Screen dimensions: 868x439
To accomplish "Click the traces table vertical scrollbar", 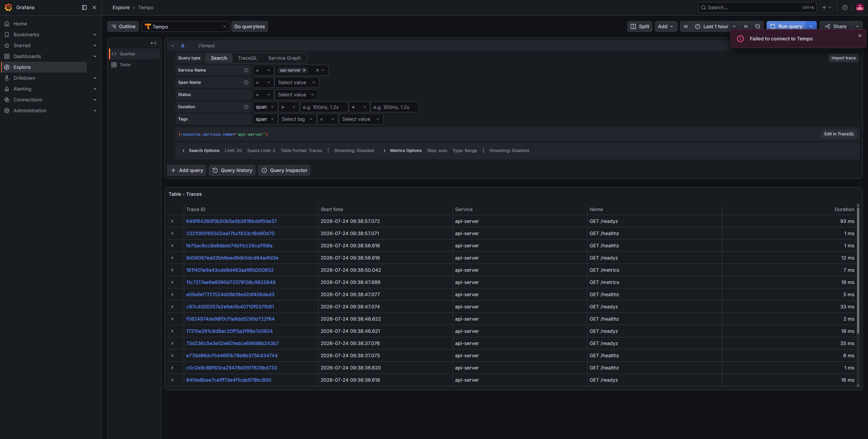I will pos(858,270).
